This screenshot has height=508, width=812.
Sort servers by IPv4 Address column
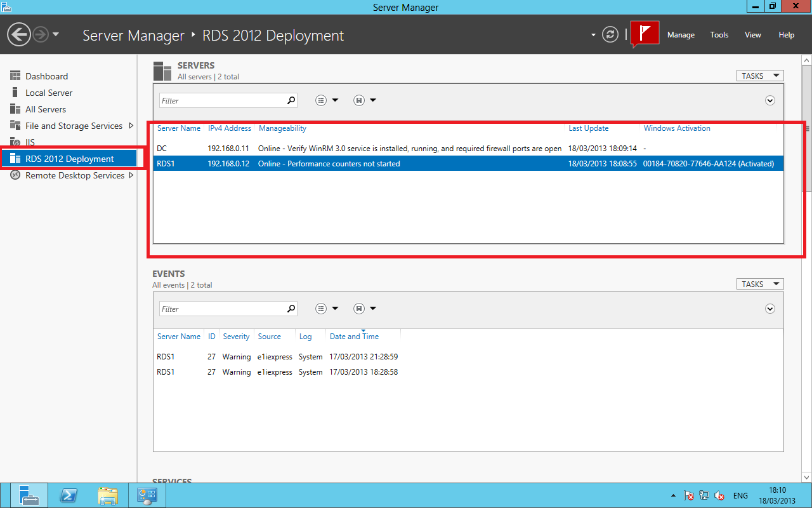(x=230, y=128)
